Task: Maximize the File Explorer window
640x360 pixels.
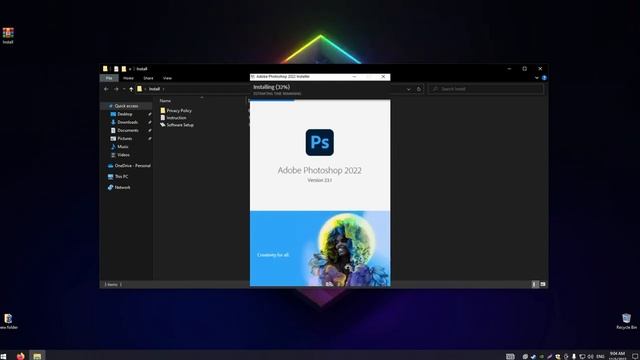Action: 525,69
